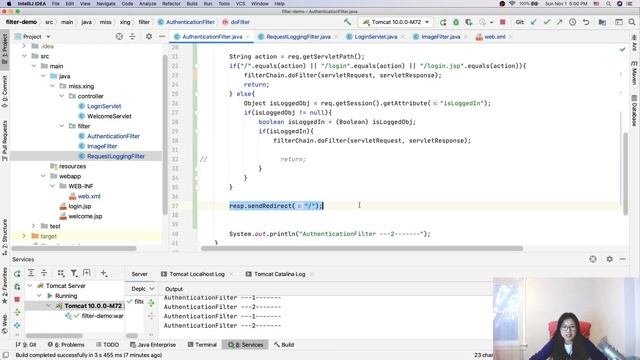This screenshot has width=640, height=360.
Task: Open the VCS menu
Action: tap(240, 4)
